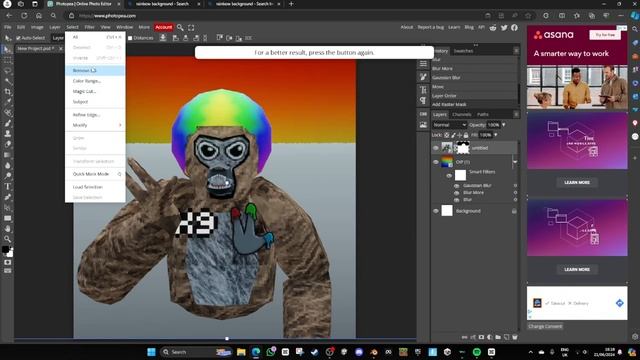The width and height of the screenshot is (640, 360).
Task: Click the search magnifier icon in menu bar
Action: [x=180, y=27]
